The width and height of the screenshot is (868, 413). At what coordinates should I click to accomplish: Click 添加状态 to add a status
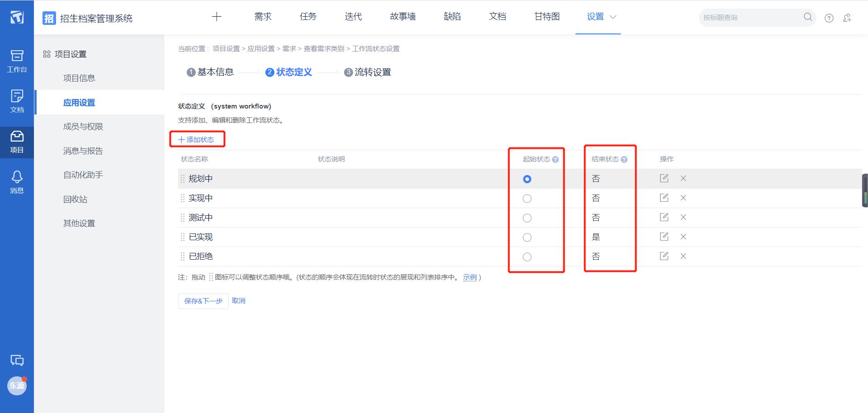coord(196,140)
